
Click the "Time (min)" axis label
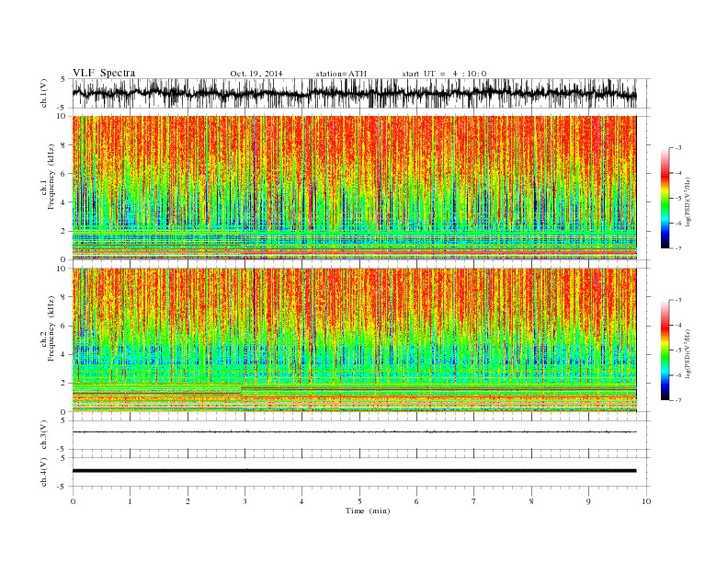(x=368, y=511)
